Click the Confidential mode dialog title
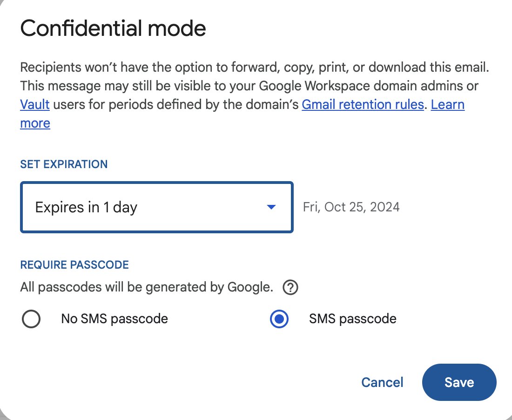This screenshot has width=512, height=420. [x=113, y=28]
